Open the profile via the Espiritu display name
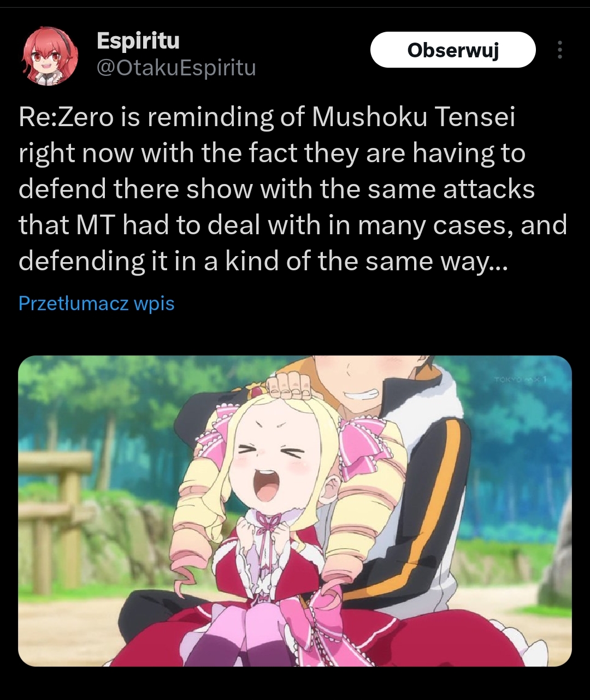Viewport: 590px width, 700px height. [x=138, y=40]
